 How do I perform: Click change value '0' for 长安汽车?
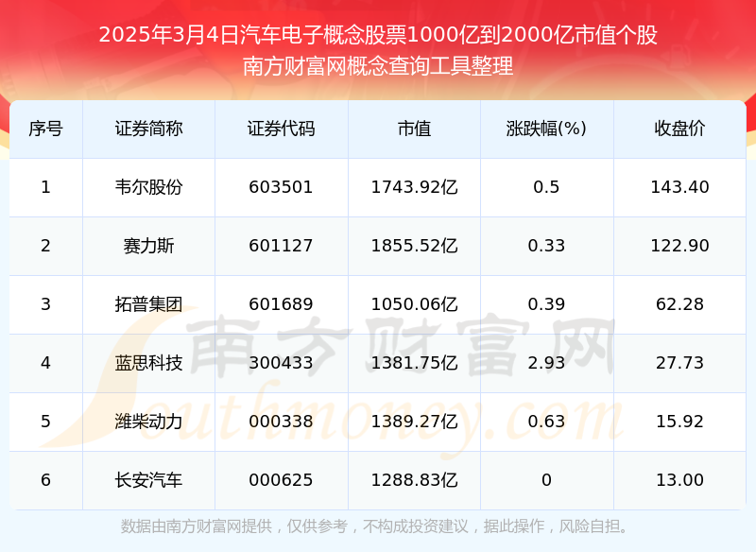546,480
